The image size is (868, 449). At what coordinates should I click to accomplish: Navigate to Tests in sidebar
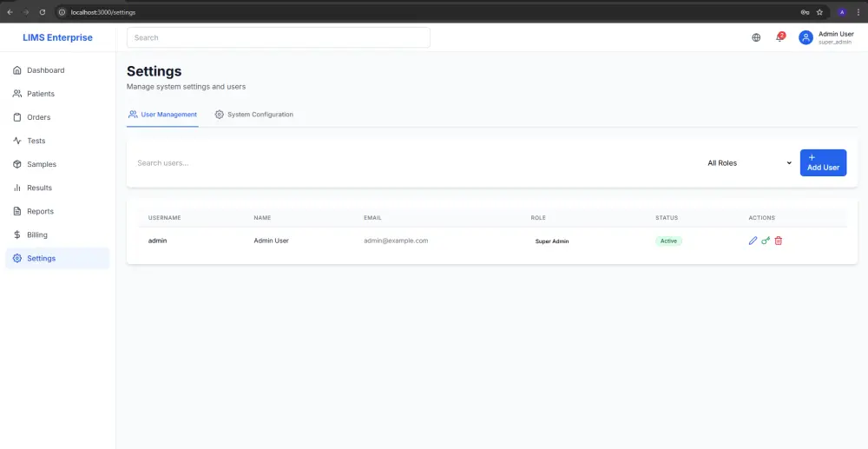[57, 141]
